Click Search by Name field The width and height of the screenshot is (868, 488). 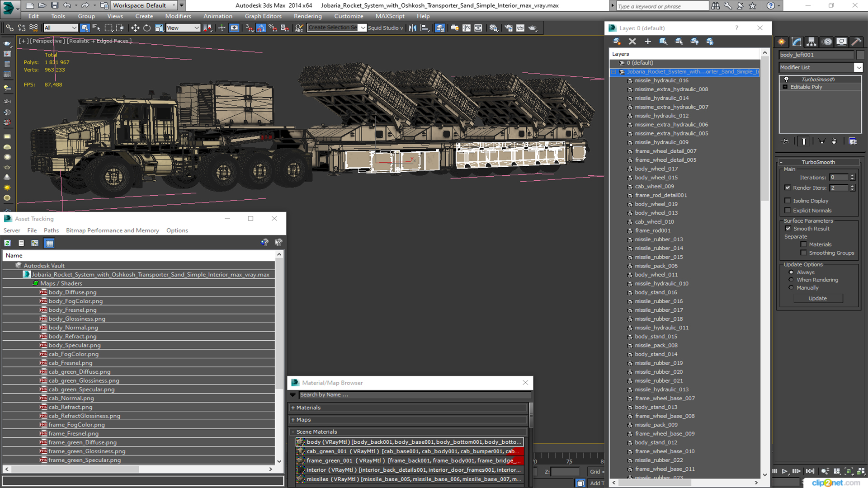[x=415, y=395]
